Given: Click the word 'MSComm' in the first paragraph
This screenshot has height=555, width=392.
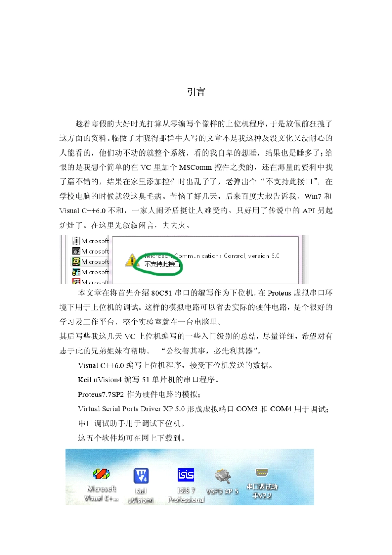Looking at the screenshot, I should (195, 167).
